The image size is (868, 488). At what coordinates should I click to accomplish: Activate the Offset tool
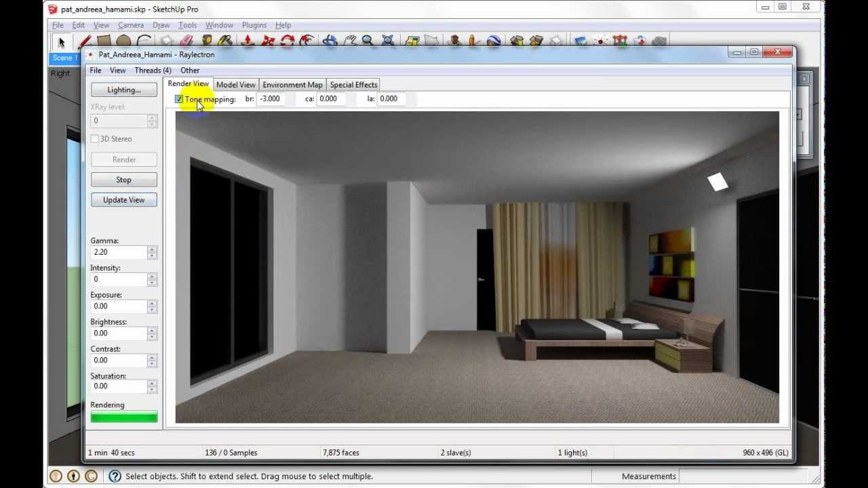(x=307, y=42)
